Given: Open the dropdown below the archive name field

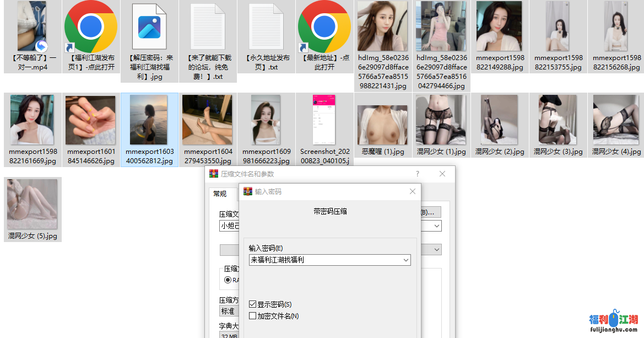Looking at the screenshot, I should point(437,250).
